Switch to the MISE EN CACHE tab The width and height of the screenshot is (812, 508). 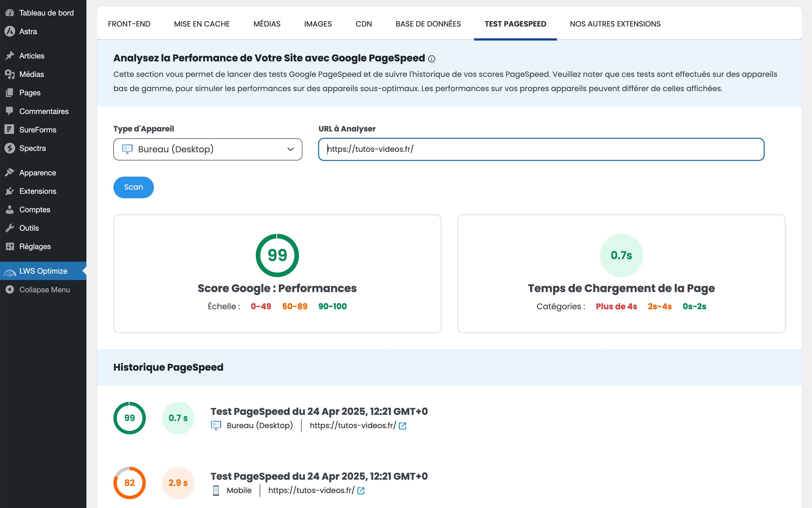tap(202, 24)
